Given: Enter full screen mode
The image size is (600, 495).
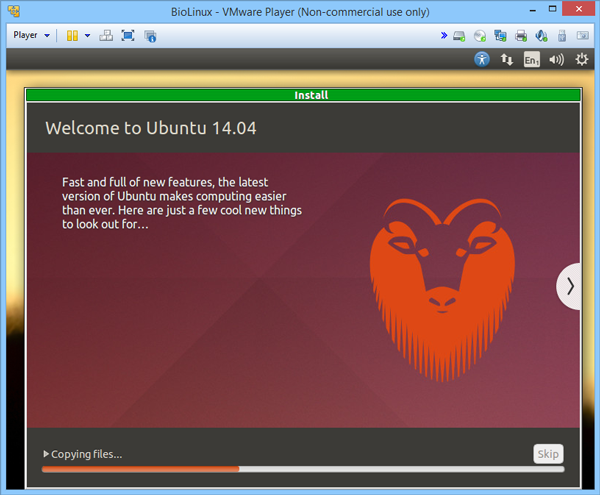Looking at the screenshot, I should (x=128, y=36).
